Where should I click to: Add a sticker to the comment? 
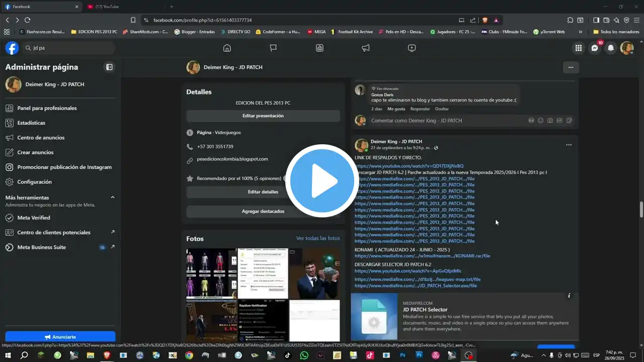pyautogui.click(x=569, y=121)
